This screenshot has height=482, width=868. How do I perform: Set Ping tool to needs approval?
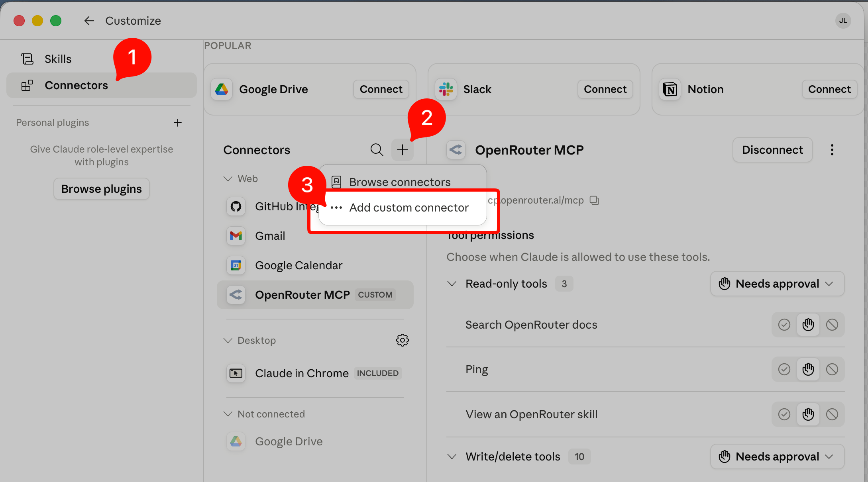(808, 369)
